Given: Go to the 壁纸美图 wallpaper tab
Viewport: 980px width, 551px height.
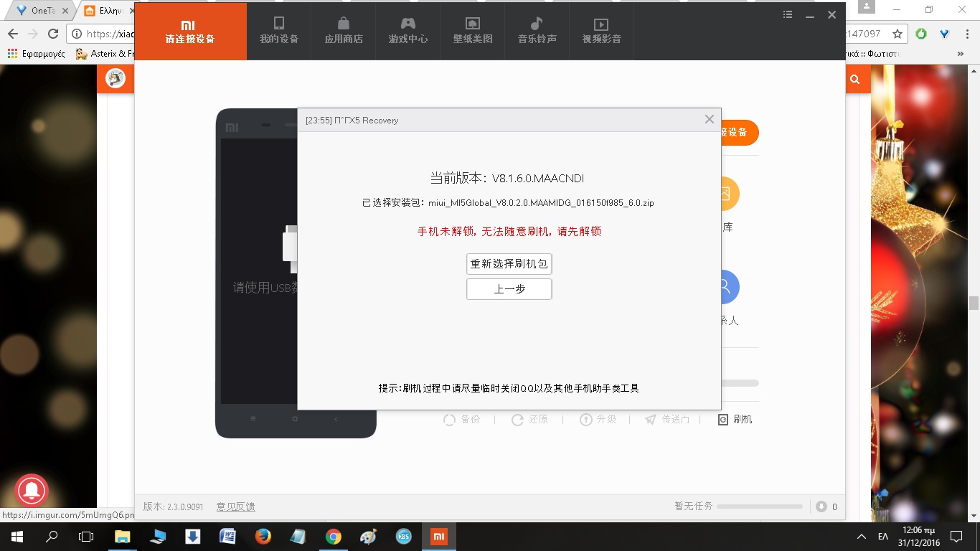Looking at the screenshot, I should pyautogui.click(x=473, y=32).
